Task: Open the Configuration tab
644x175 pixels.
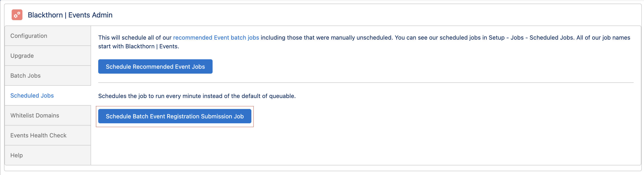Action: 48,36
